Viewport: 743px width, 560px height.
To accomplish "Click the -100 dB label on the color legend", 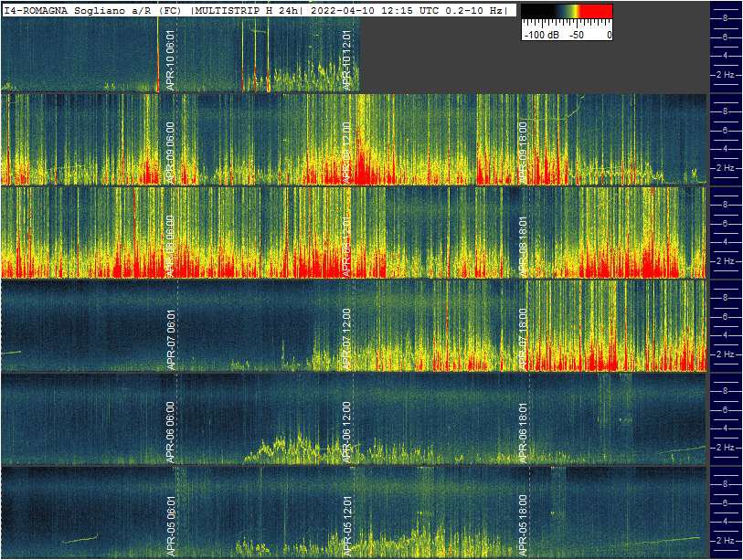I will [541, 35].
